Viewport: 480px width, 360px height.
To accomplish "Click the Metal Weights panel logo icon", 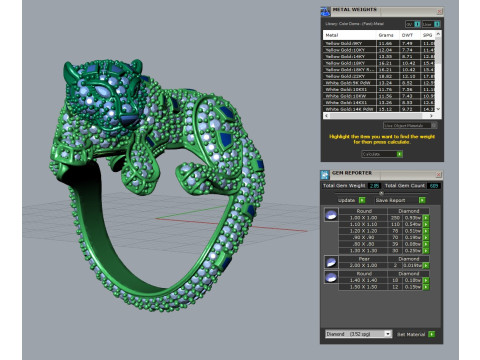I will (325, 11).
